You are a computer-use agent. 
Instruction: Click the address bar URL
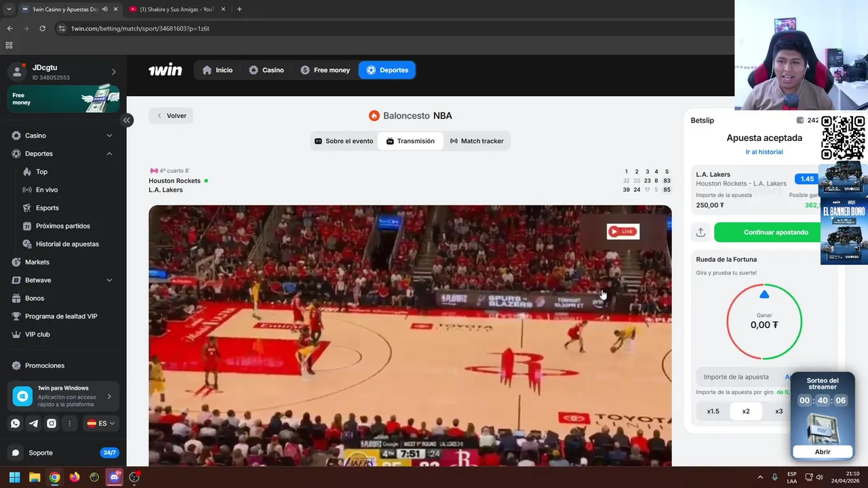[140, 28]
